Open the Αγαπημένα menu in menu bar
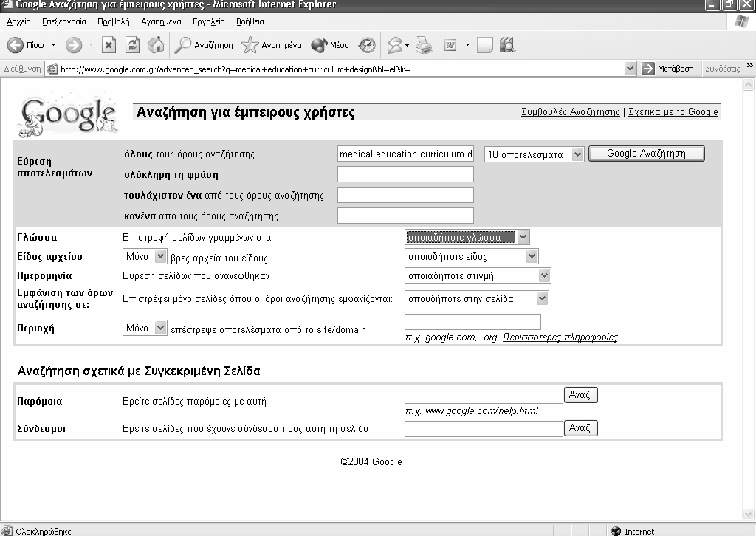 (x=161, y=21)
